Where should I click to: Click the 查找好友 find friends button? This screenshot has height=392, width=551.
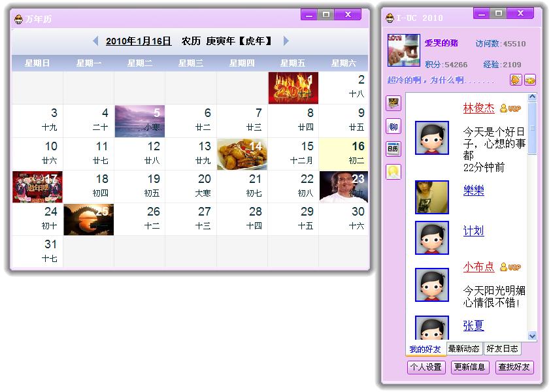(514, 367)
